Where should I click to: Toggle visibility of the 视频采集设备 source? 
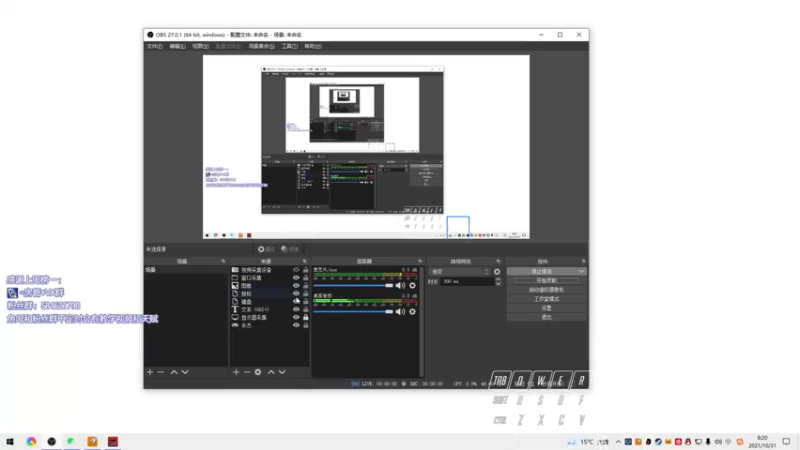tap(296, 270)
